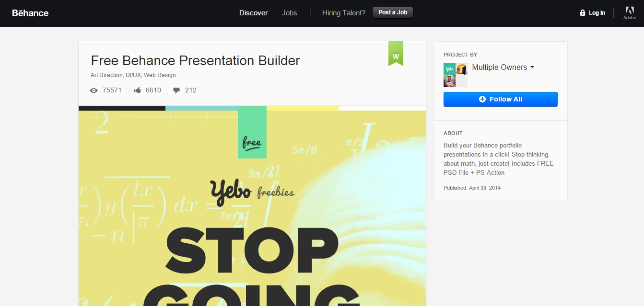644x306 pixels.
Task: Click the appreciations thumbs-up icon
Action: click(137, 90)
